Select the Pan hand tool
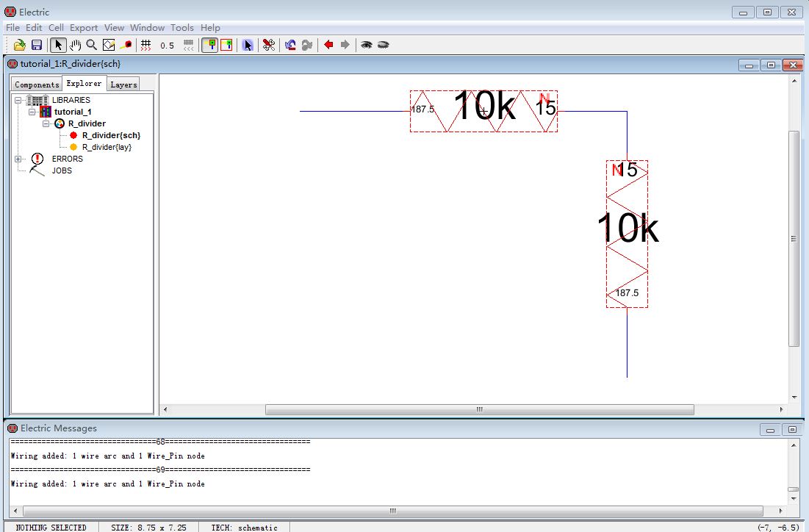Screen dimensions: 809x532 (x=75, y=45)
